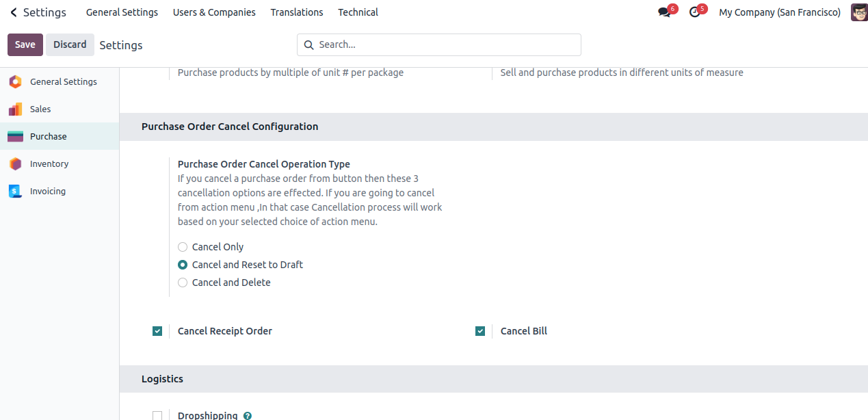Open the company switcher My Company (San Francisco)
Image resolution: width=868 pixels, height=420 pixels.
tap(780, 12)
